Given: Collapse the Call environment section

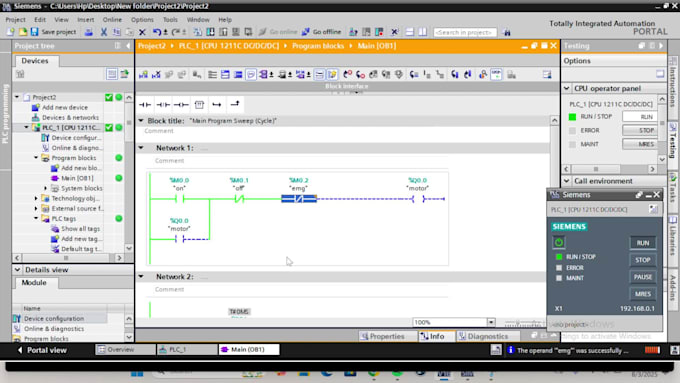Looking at the screenshot, I should 567,181.
